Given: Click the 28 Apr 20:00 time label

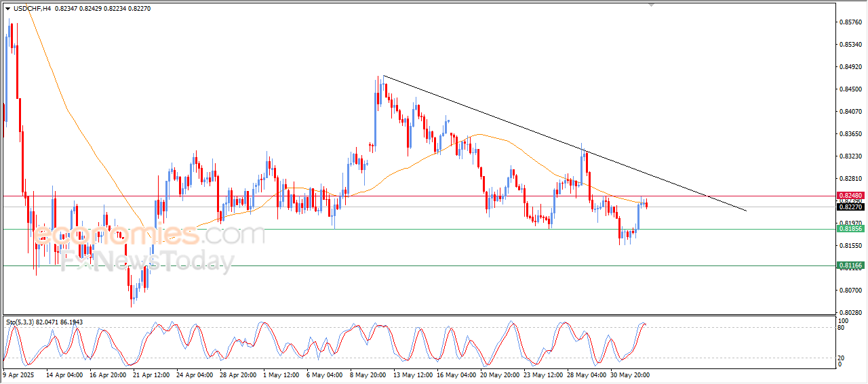Looking at the screenshot, I should point(238,374).
